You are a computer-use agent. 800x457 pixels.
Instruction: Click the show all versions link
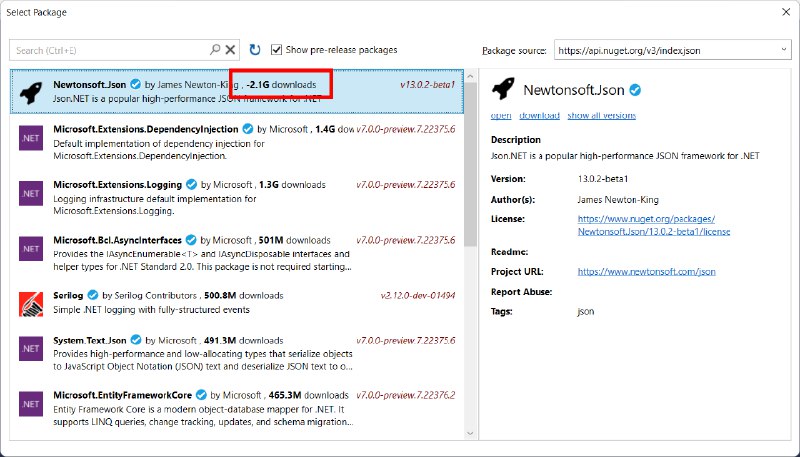[602, 115]
